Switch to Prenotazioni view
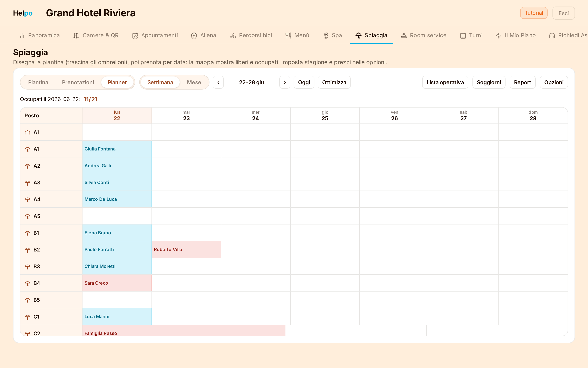This screenshot has height=368, width=588. tap(78, 82)
